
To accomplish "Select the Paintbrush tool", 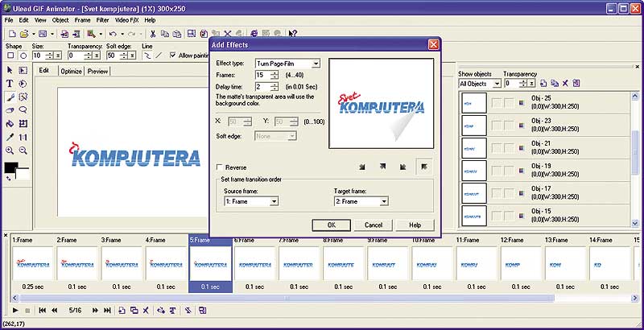I will (x=10, y=97).
